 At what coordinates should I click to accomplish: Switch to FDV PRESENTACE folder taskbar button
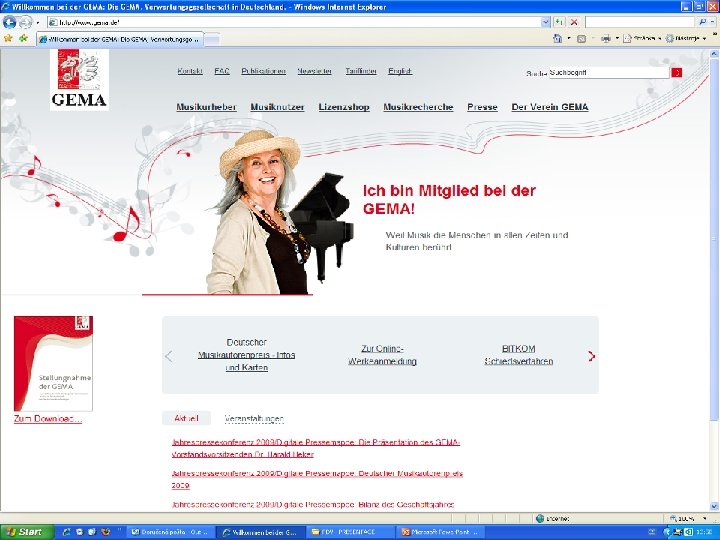(350, 532)
